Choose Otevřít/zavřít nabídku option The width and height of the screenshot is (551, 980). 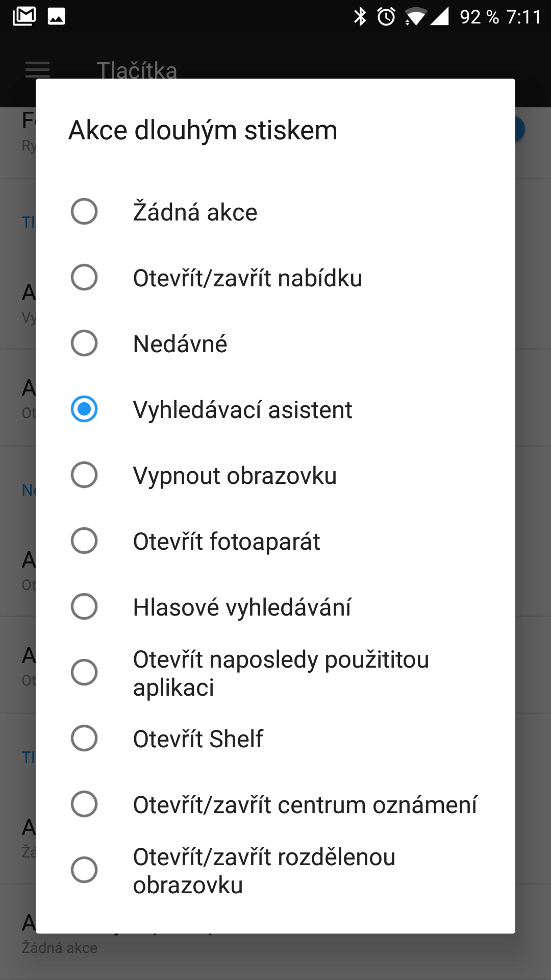coord(84,278)
